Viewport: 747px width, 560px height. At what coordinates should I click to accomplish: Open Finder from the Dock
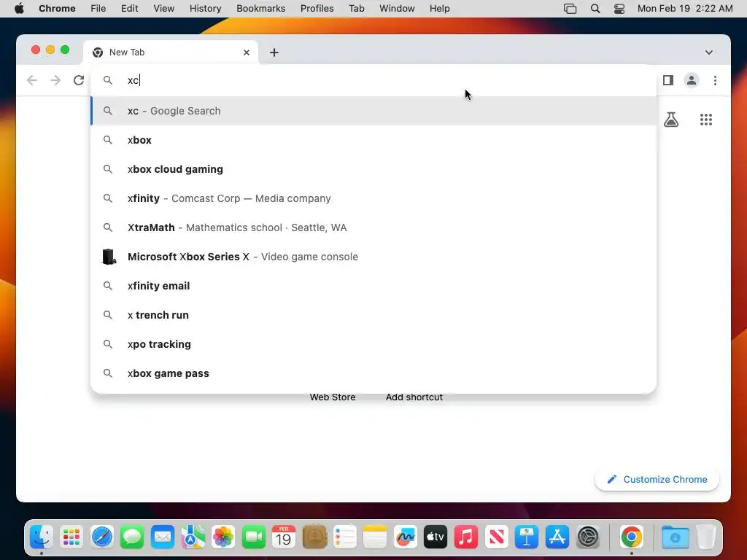[42, 537]
